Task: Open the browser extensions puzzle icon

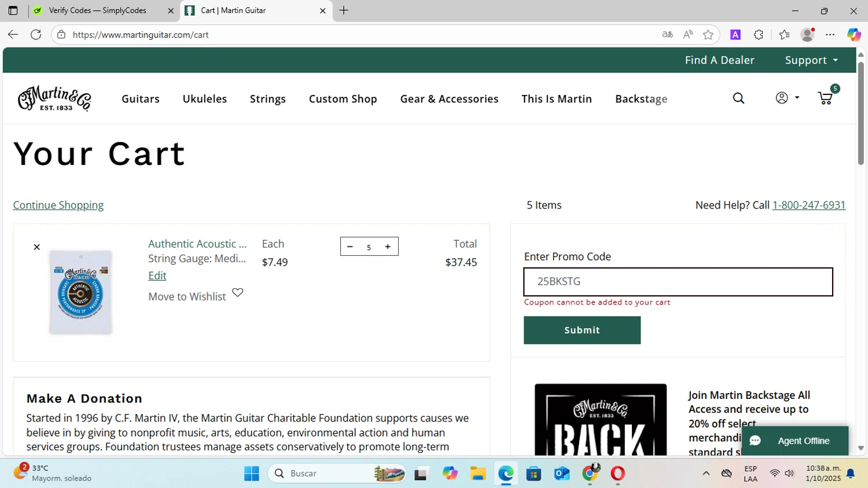Action: click(759, 35)
